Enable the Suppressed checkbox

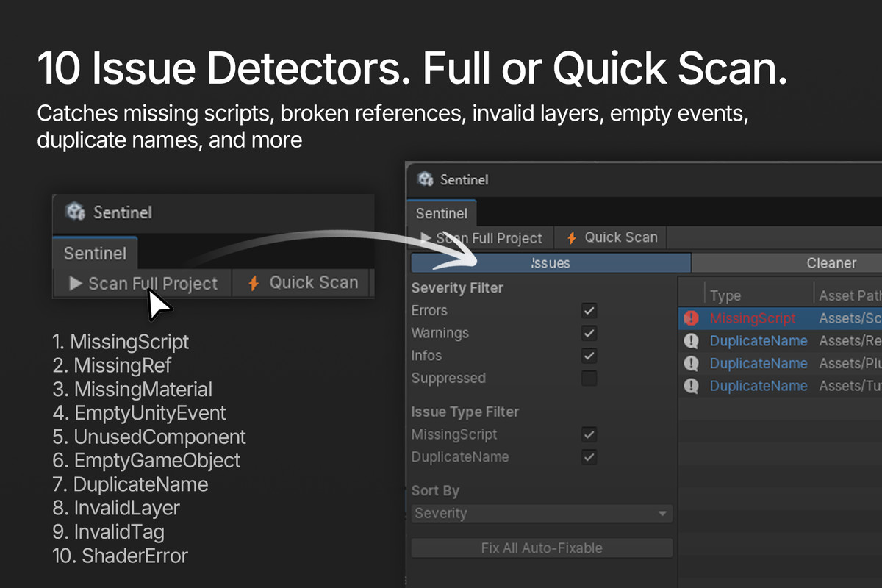click(589, 379)
